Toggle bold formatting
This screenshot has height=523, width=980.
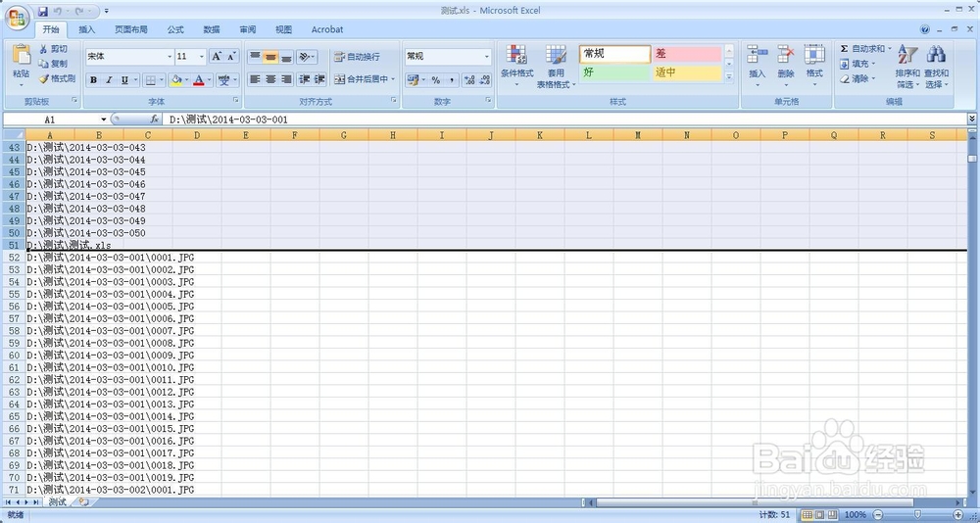point(94,80)
